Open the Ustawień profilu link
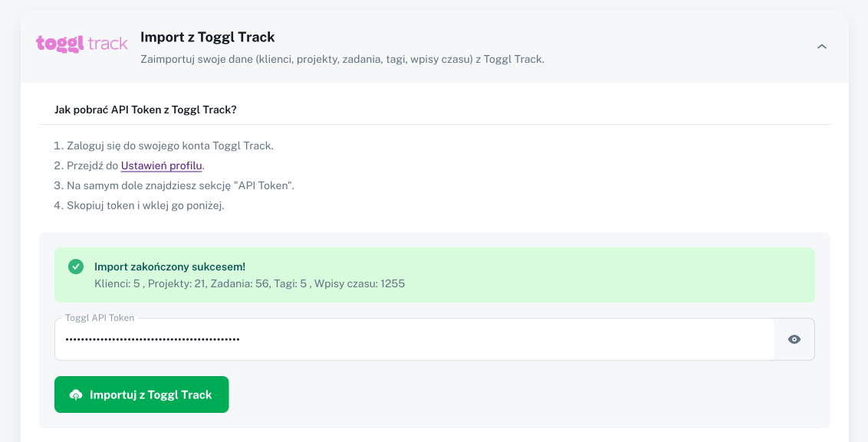This screenshot has width=868, height=442. click(161, 165)
